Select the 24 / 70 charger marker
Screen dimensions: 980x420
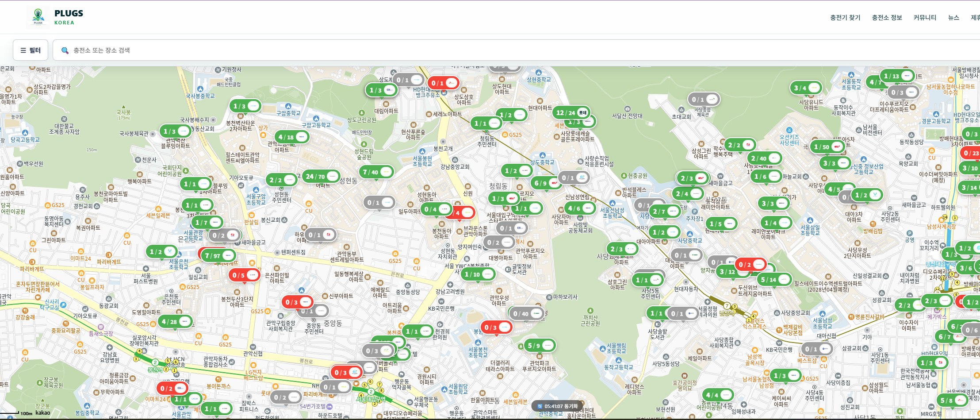(x=321, y=176)
